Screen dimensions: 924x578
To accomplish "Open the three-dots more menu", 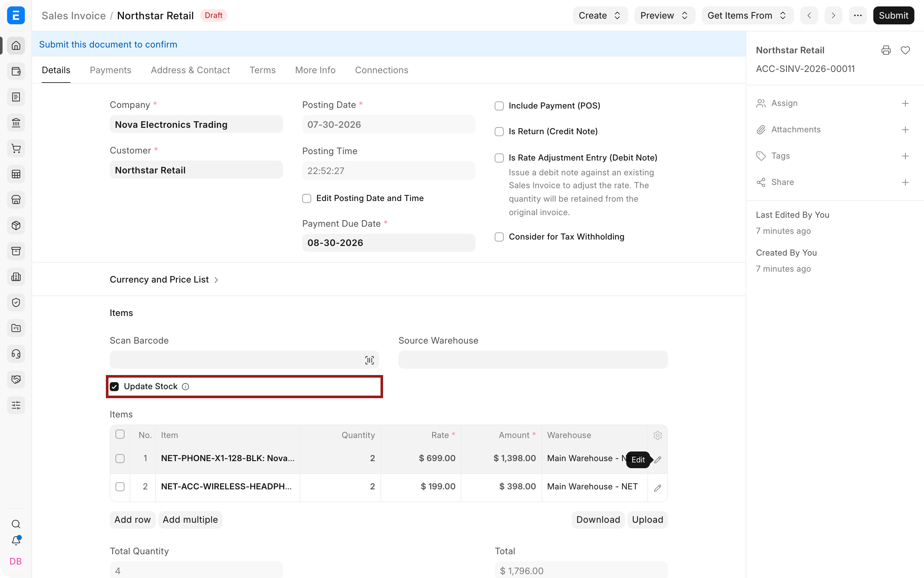I will [x=858, y=15].
